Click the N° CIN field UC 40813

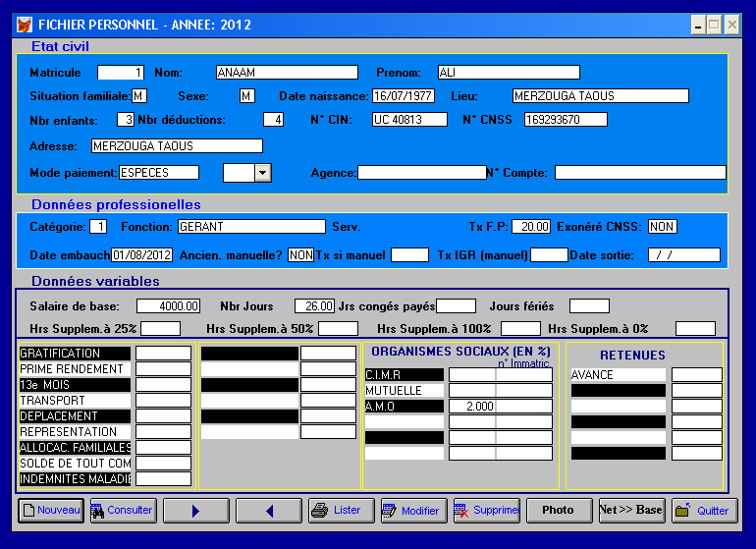click(x=409, y=120)
